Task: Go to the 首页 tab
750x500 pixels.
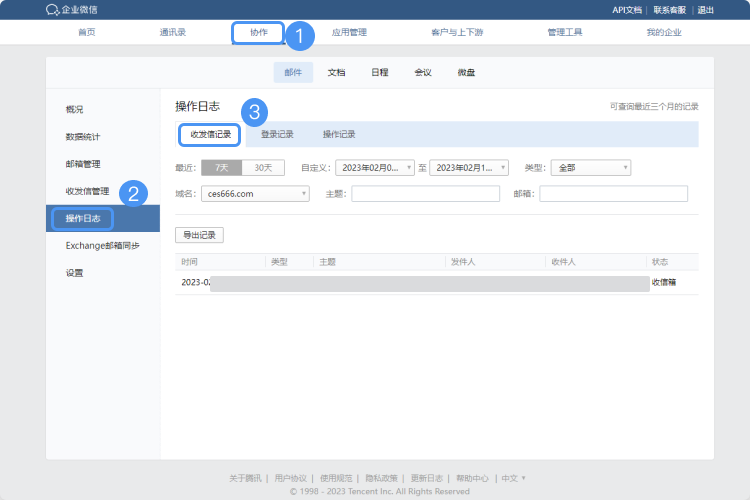Action: pyautogui.click(x=87, y=32)
